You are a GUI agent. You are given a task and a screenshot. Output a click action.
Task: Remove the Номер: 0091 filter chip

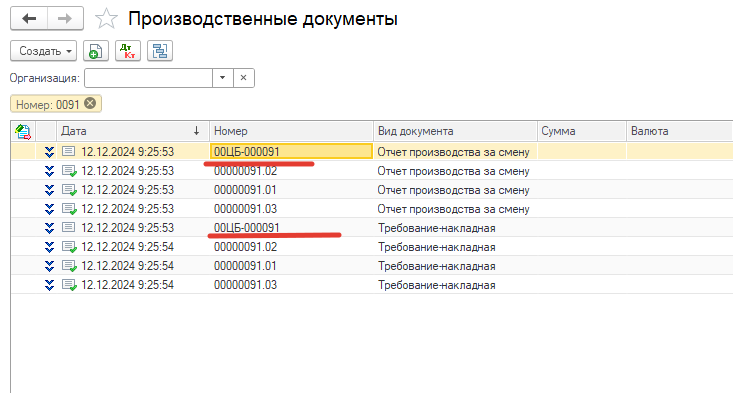90,103
